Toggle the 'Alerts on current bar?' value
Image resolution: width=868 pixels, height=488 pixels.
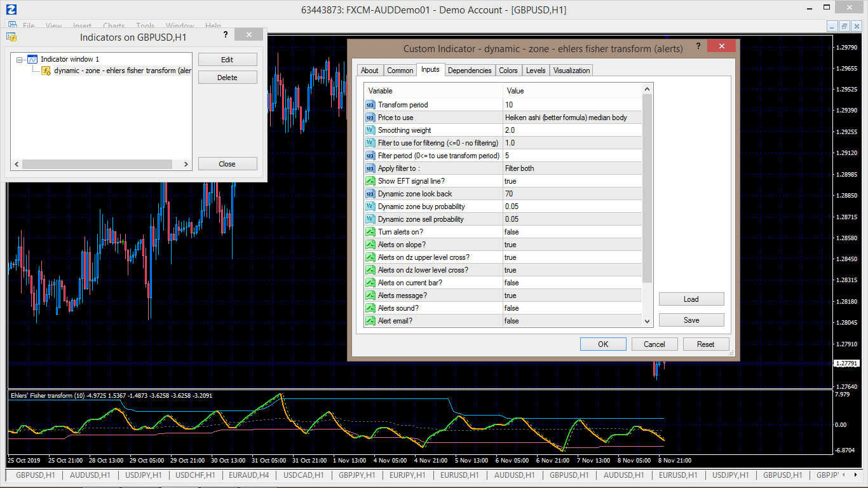point(572,283)
